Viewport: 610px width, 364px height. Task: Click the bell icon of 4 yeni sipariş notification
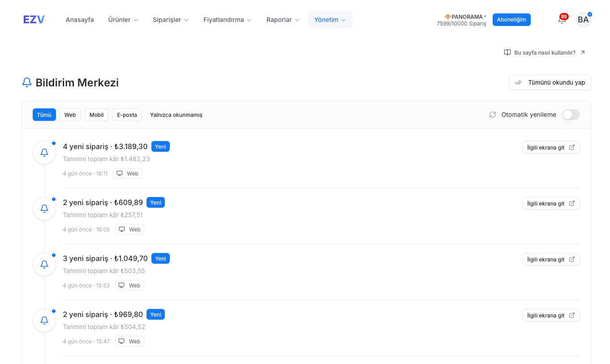pyautogui.click(x=44, y=153)
